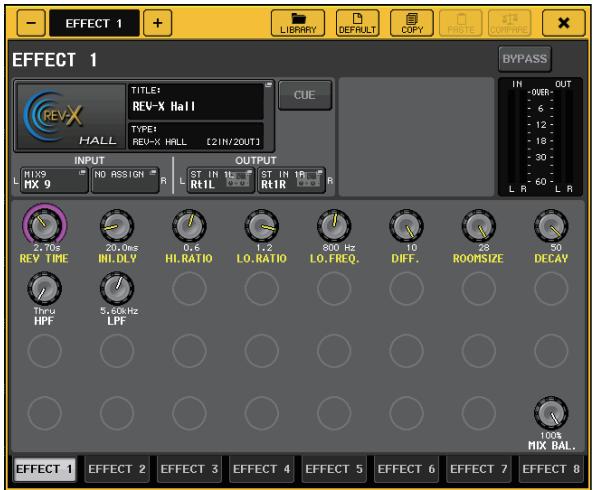
Task: Click the PASTE button
Action: coord(461,23)
